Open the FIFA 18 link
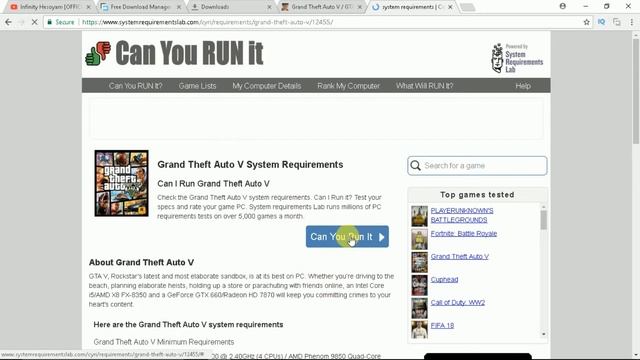 (442, 325)
